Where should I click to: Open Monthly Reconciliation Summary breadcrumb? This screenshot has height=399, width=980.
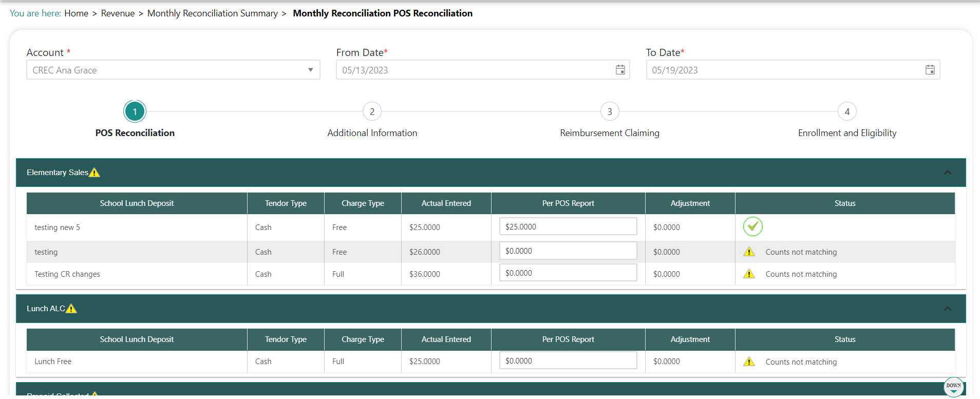212,13
